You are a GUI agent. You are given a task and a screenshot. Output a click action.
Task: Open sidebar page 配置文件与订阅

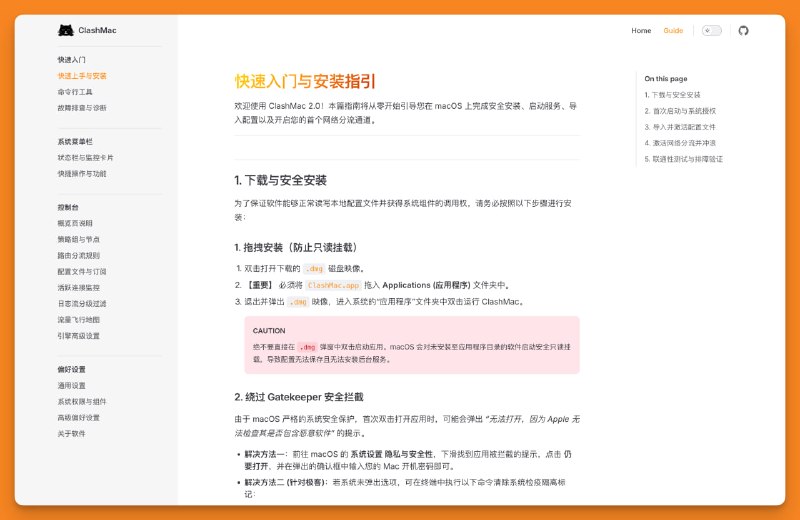(82, 271)
